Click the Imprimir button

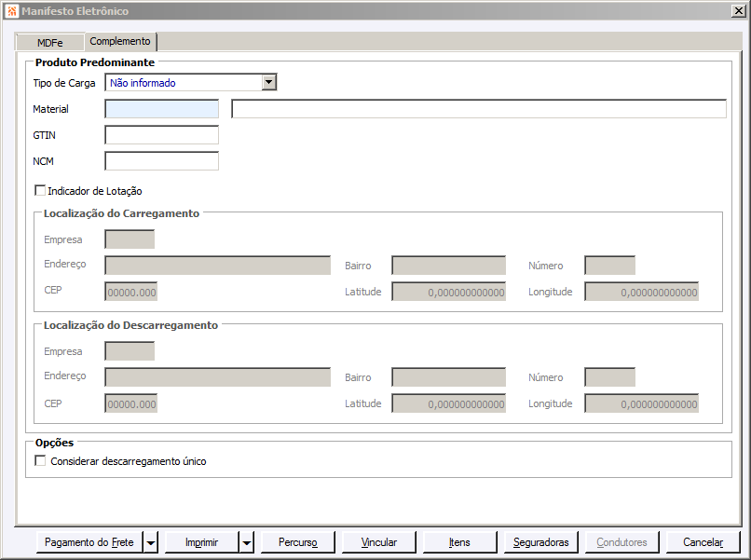coord(201,542)
